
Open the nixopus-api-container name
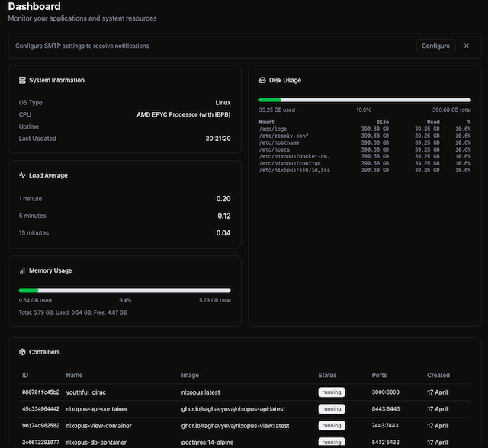(97, 409)
